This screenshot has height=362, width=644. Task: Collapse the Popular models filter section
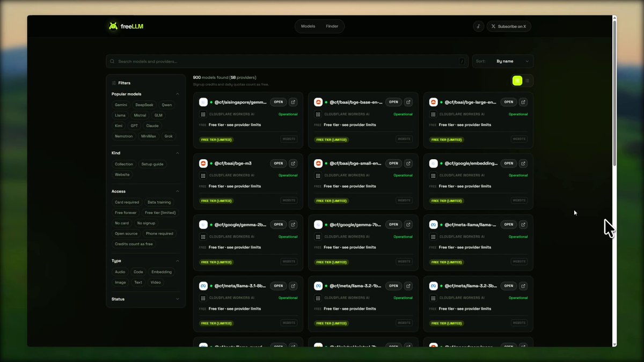click(178, 94)
